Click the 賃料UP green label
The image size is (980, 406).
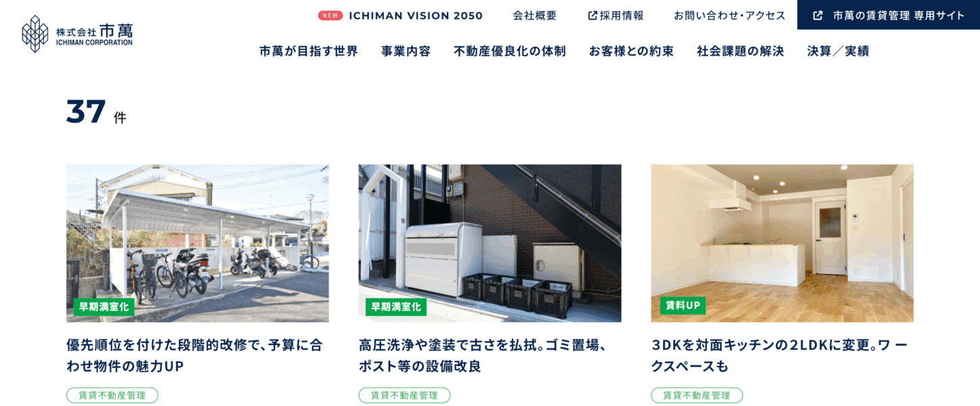683,305
